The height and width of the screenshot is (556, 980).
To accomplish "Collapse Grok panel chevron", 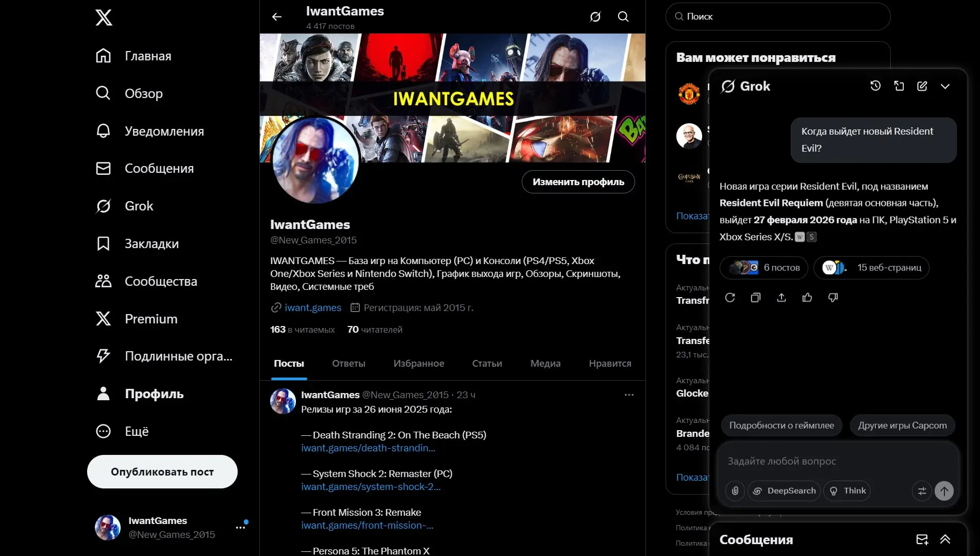I will click(945, 86).
